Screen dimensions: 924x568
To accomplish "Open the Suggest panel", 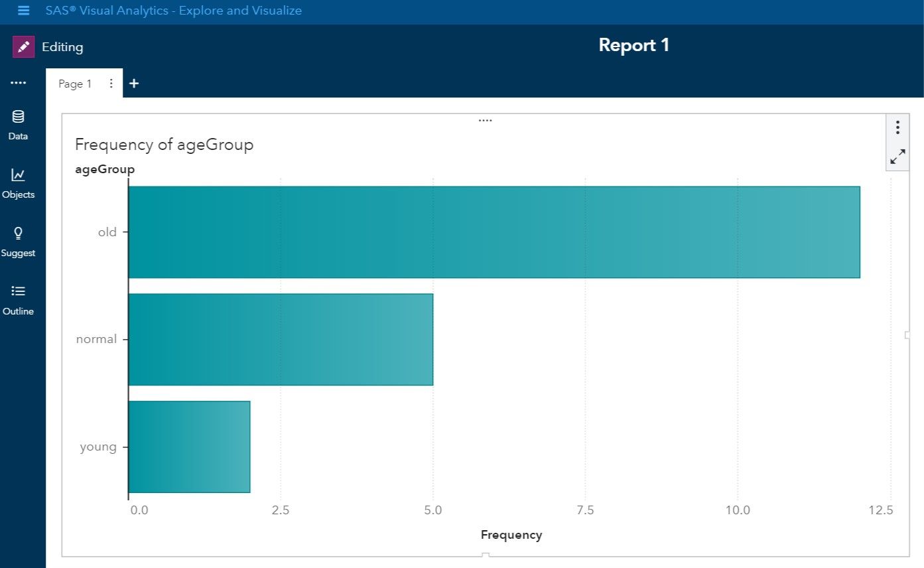I will pos(18,242).
